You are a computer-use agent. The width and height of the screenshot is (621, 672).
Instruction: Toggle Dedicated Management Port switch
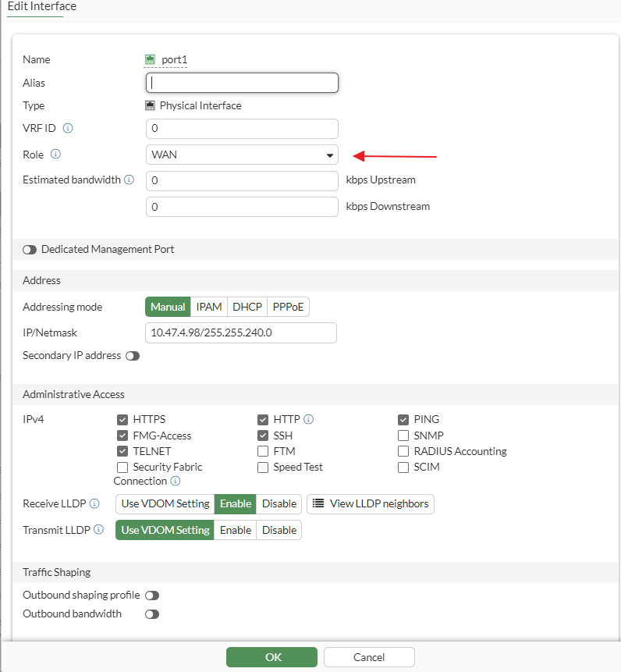point(30,250)
